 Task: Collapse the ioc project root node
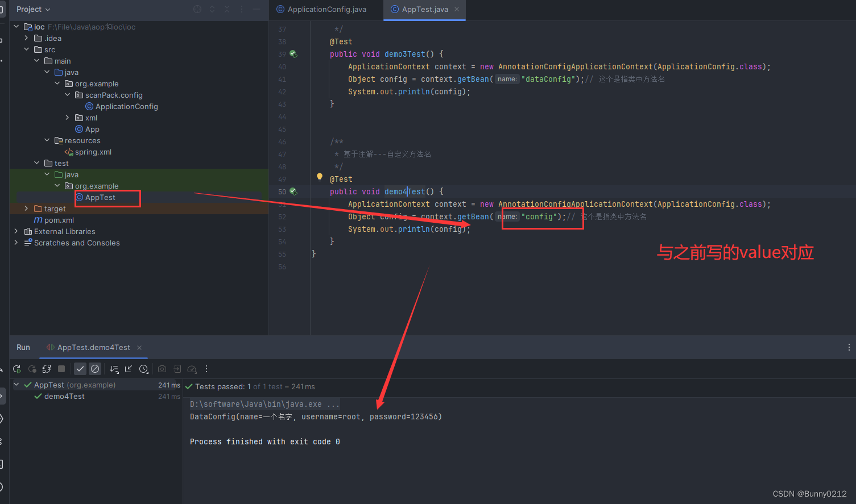tap(16, 27)
